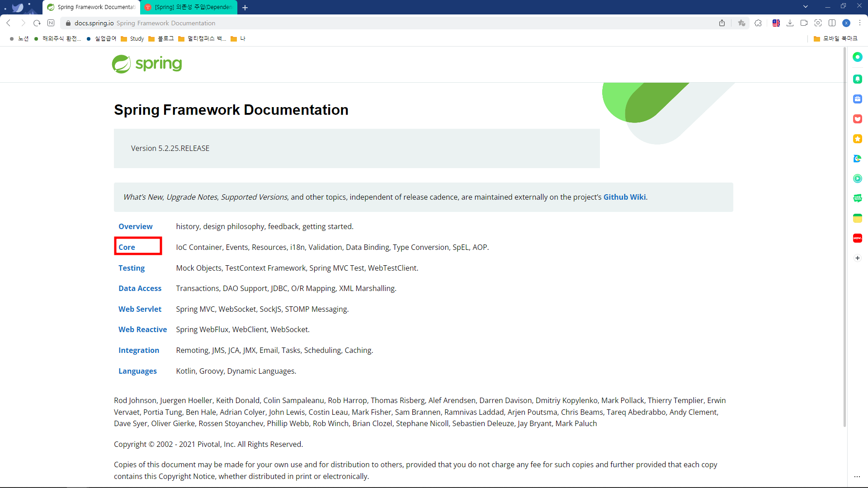Open the Integration documentation link
Viewport: 868px width, 488px height.
(138, 350)
